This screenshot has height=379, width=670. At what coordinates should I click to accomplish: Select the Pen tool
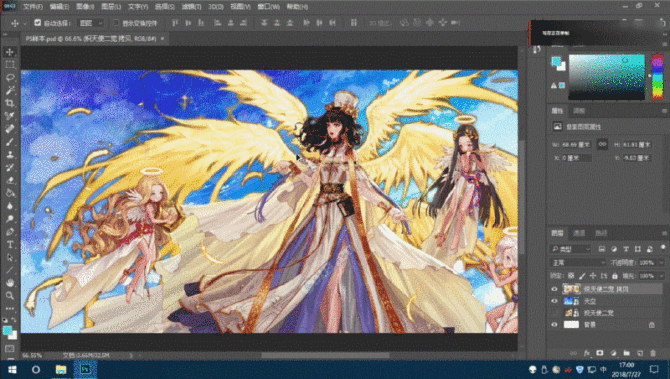[x=10, y=232]
